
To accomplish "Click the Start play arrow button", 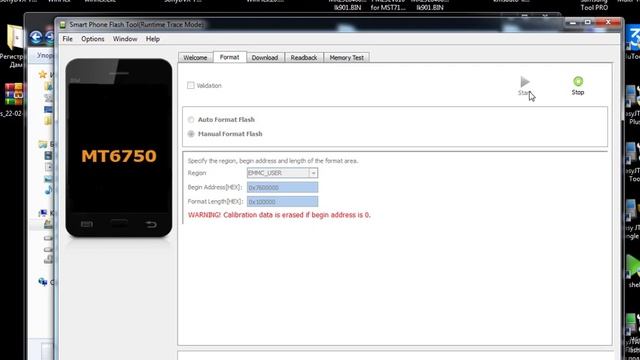I will click(x=525, y=82).
